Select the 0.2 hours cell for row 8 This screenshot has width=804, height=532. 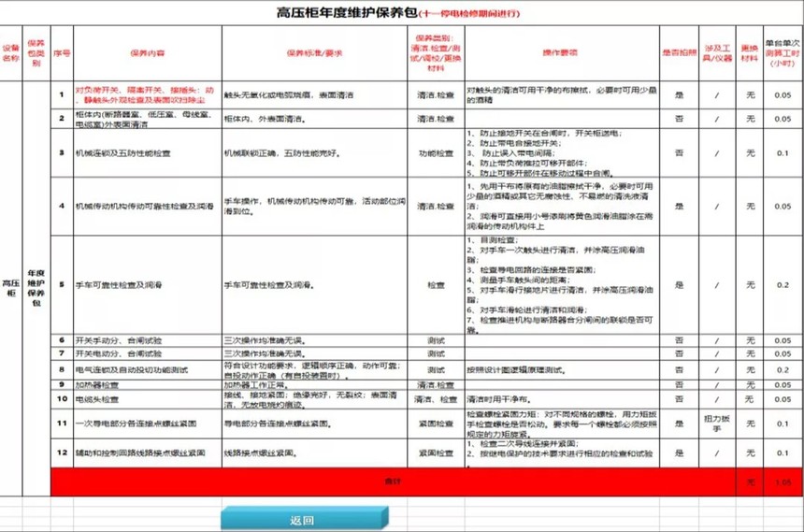click(782, 370)
